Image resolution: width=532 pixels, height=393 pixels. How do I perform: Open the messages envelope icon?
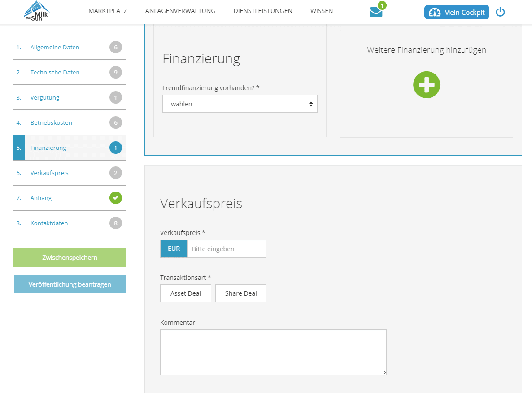click(376, 12)
